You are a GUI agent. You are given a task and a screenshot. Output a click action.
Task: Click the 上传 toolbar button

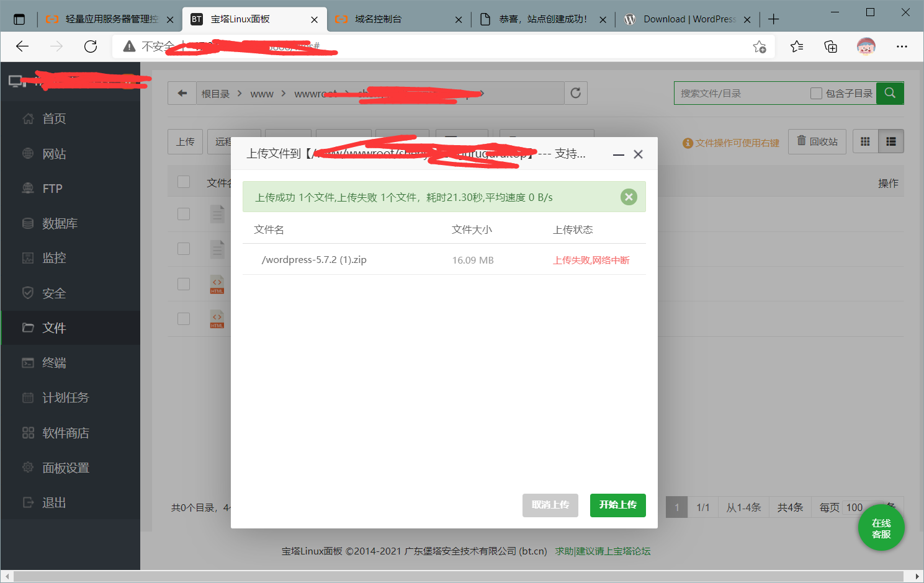pyautogui.click(x=186, y=141)
